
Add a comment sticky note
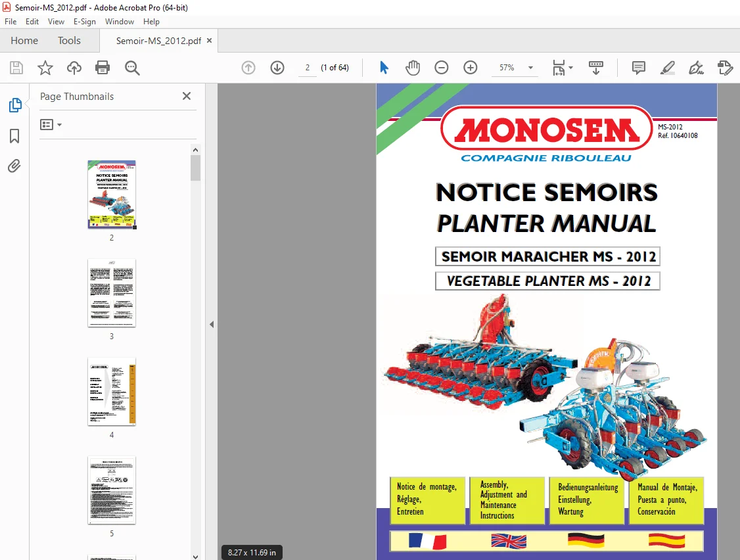coord(639,68)
